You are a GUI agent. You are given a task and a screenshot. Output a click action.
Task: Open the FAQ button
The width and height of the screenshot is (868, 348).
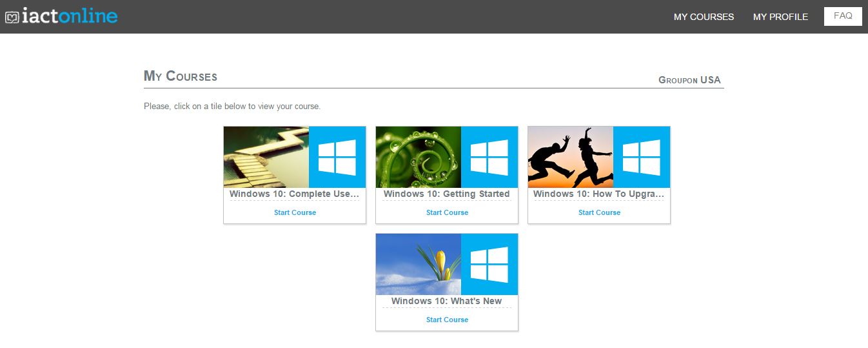[843, 16]
